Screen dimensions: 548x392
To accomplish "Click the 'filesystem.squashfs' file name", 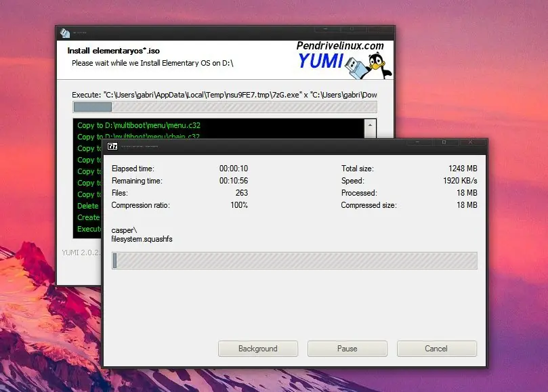I will [142, 239].
